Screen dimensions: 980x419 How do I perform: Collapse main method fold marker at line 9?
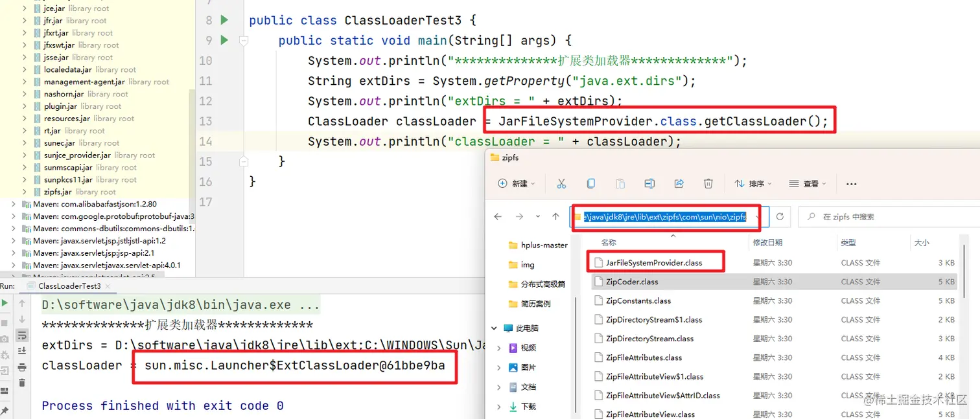[x=244, y=40]
